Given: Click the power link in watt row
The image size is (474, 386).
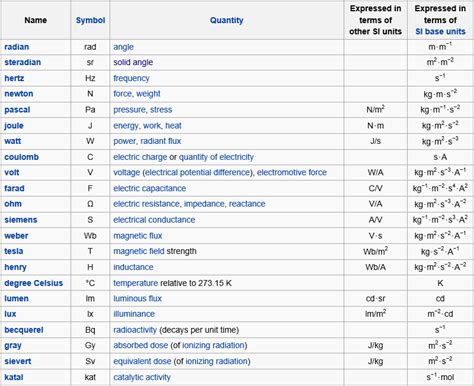Looking at the screenshot, I should tap(125, 141).
